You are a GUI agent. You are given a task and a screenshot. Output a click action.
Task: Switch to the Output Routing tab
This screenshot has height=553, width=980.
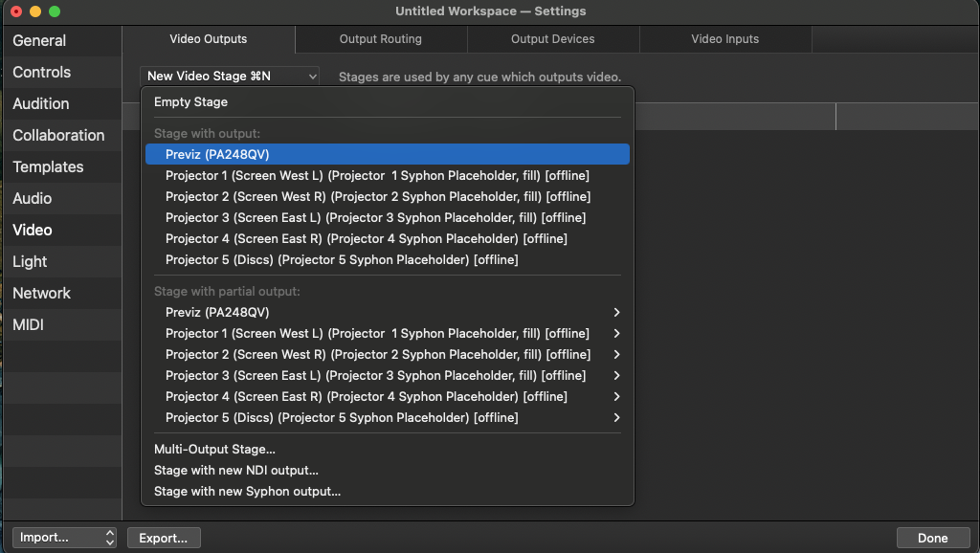coord(380,39)
